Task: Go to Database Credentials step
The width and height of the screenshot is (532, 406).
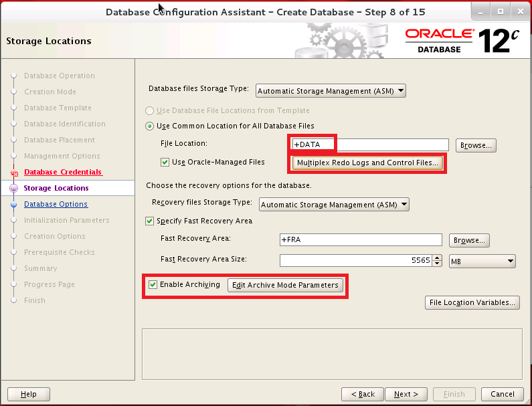Action: click(63, 172)
